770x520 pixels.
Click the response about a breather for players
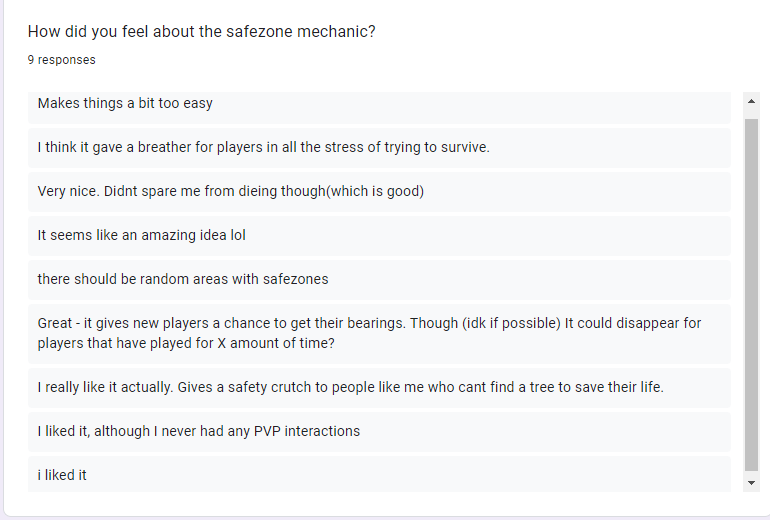(379, 147)
